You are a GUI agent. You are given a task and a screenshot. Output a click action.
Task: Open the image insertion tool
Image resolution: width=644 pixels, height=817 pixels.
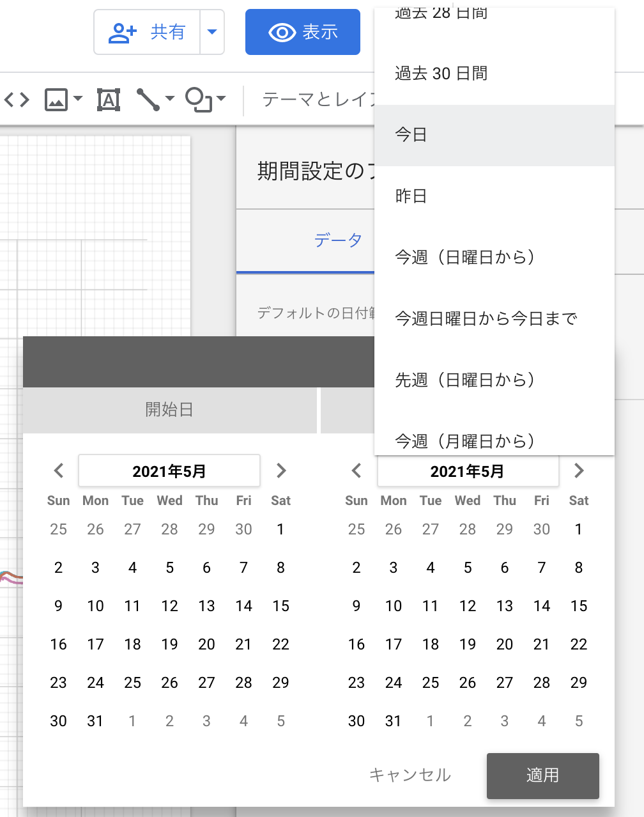coord(56,99)
